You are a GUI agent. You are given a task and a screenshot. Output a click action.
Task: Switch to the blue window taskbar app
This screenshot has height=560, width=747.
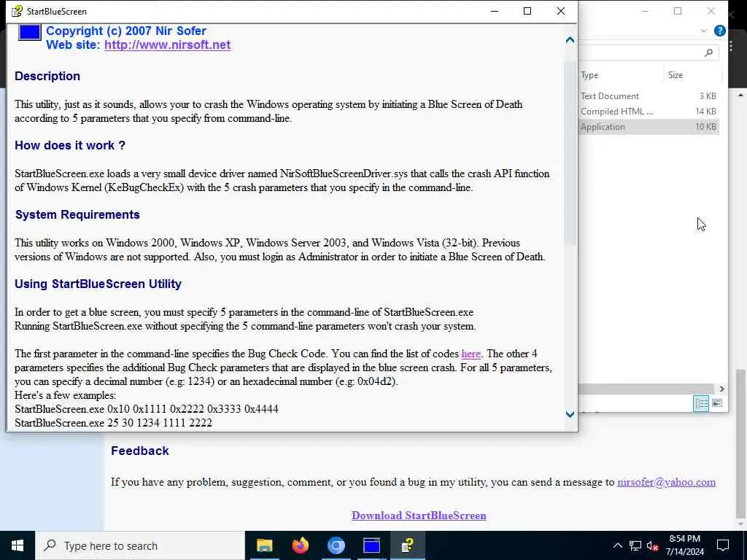pos(371,545)
